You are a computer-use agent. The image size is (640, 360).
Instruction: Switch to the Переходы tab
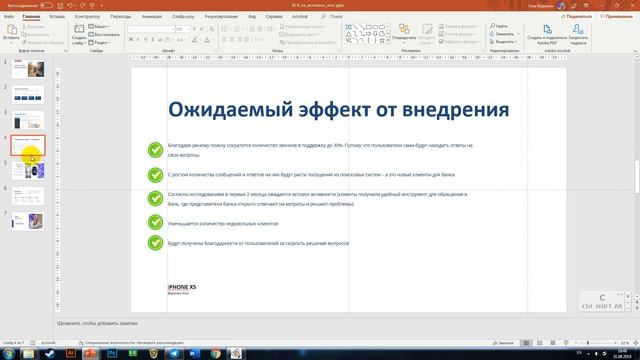(x=121, y=16)
